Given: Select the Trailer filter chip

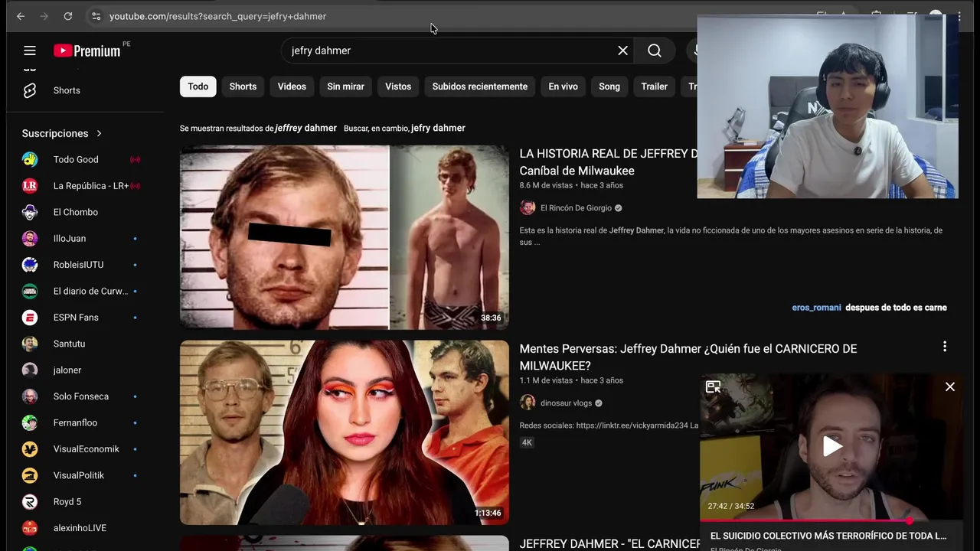Looking at the screenshot, I should [x=655, y=86].
